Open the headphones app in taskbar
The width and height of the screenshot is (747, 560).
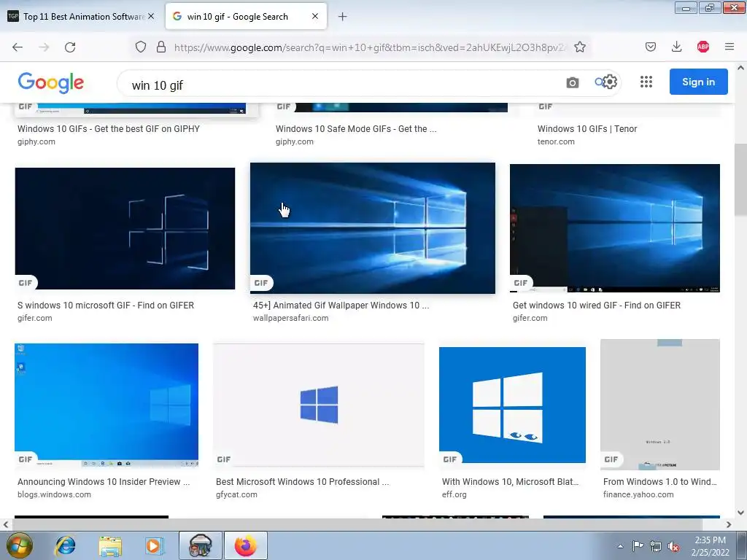pyautogui.click(x=200, y=545)
